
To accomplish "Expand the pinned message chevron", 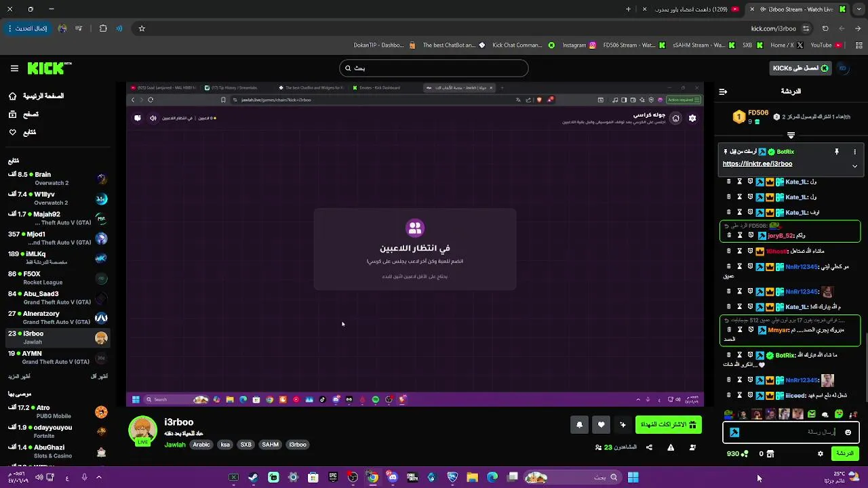I will 854,166.
